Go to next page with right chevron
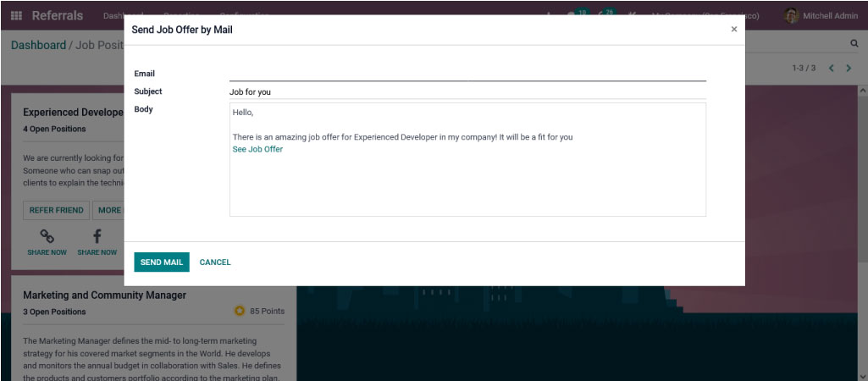The width and height of the screenshot is (868, 381). point(848,68)
